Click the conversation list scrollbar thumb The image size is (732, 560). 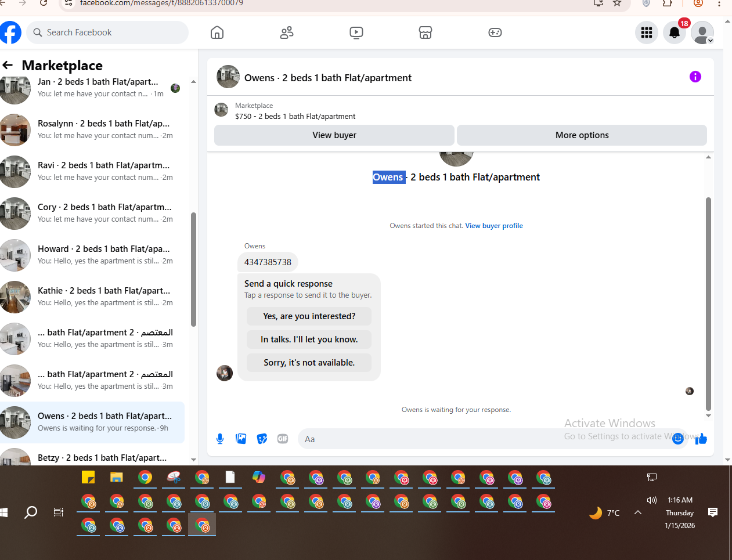pos(193,269)
